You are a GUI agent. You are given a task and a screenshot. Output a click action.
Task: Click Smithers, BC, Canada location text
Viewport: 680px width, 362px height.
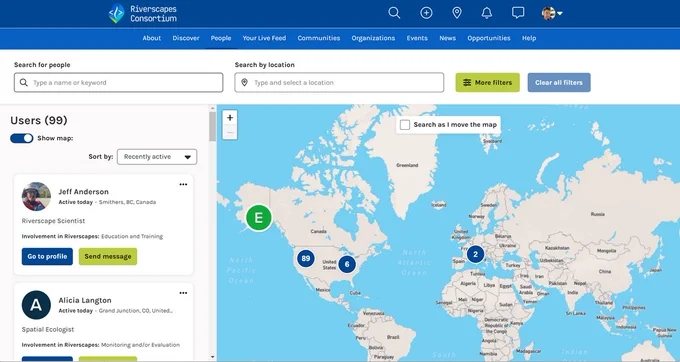[128, 202]
